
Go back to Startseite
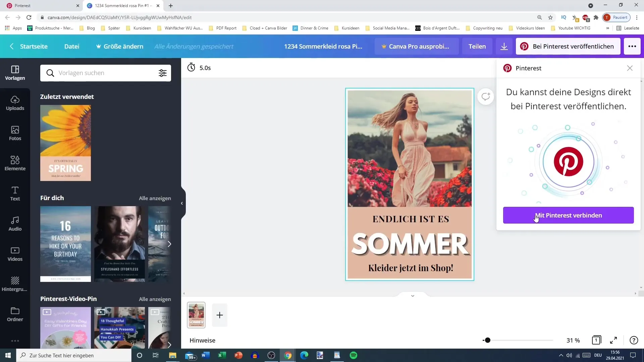tap(29, 46)
